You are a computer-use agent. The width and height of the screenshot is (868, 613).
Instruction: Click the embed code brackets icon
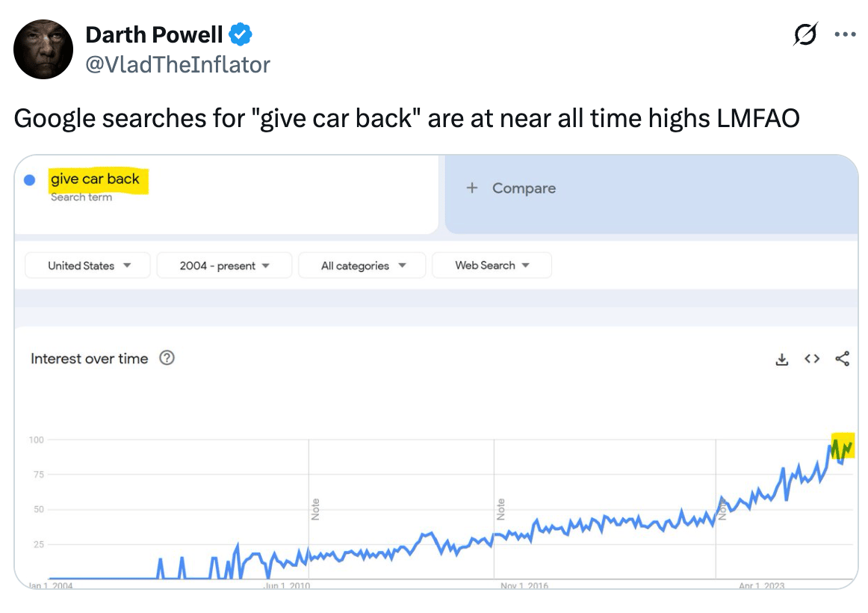pos(812,360)
